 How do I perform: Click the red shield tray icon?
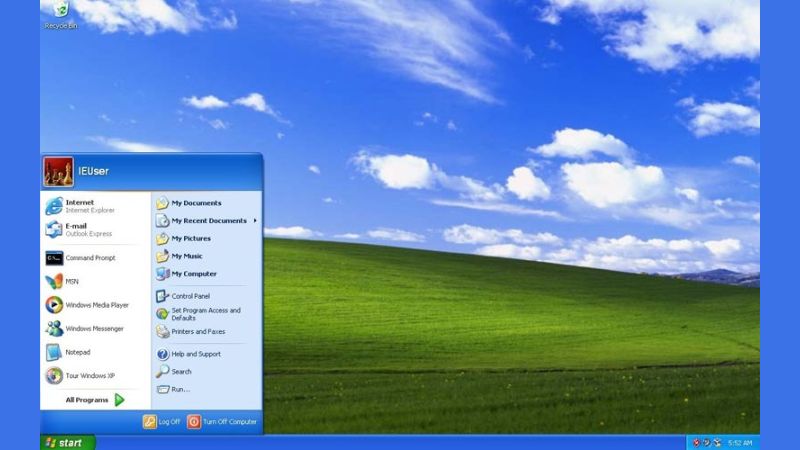point(696,442)
